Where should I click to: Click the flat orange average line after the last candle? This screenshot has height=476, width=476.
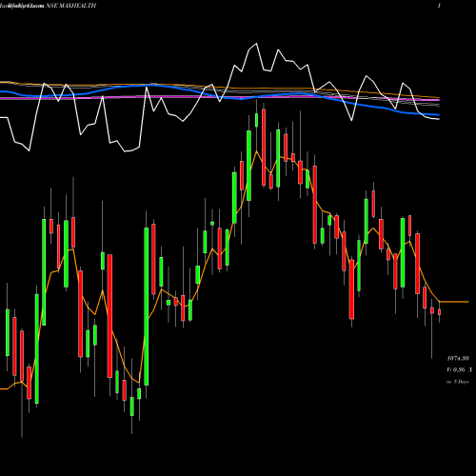click(x=454, y=302)
